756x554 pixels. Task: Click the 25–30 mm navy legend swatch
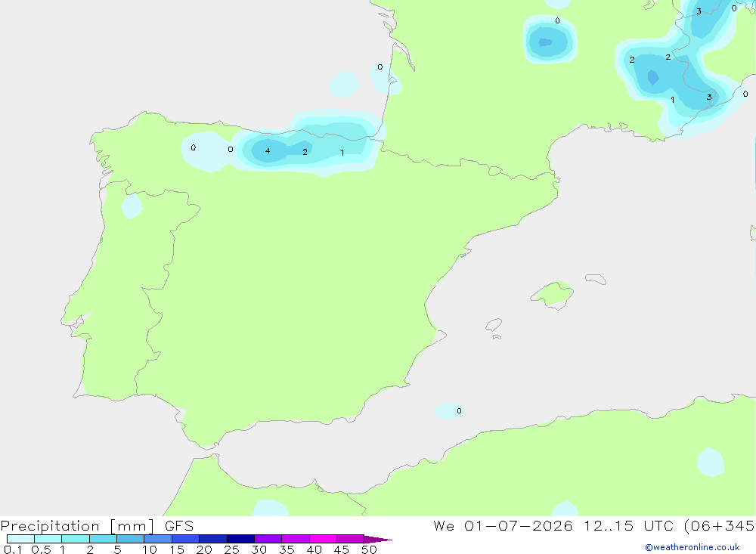(240, 539)
